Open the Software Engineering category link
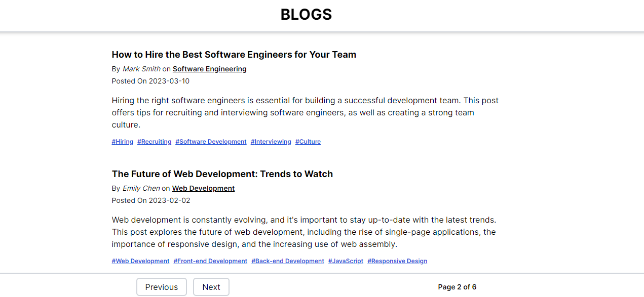Image resolution: width=644 pixels, height=297 pixels. click(x=209, y=69)
